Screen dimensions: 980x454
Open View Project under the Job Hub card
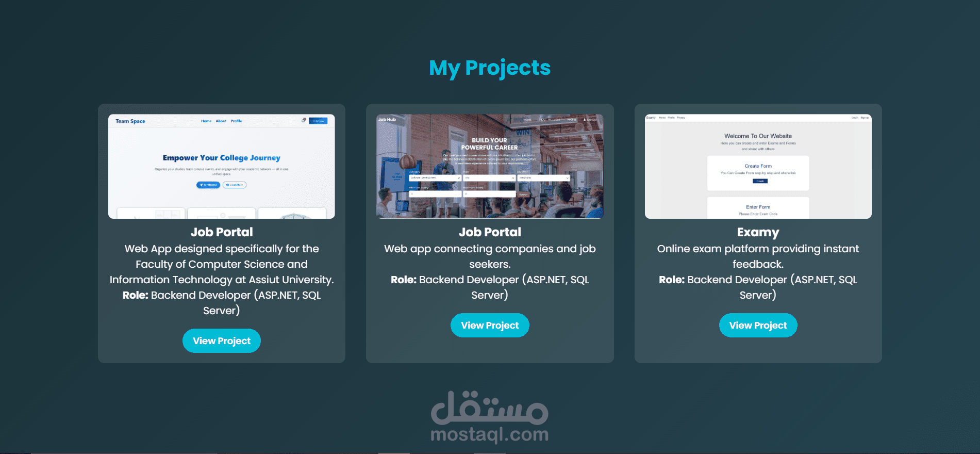tap(490, 326)
